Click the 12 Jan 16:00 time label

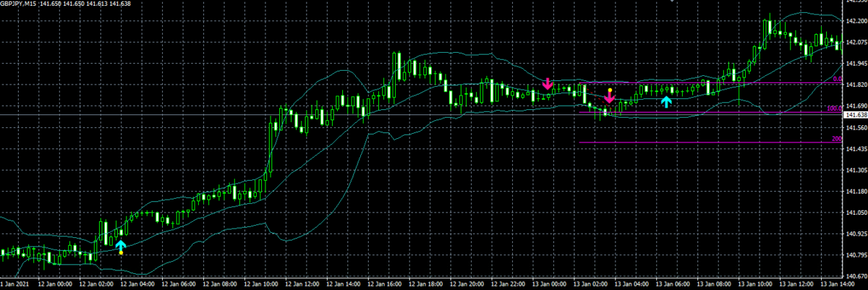click(x=386, y=285)
